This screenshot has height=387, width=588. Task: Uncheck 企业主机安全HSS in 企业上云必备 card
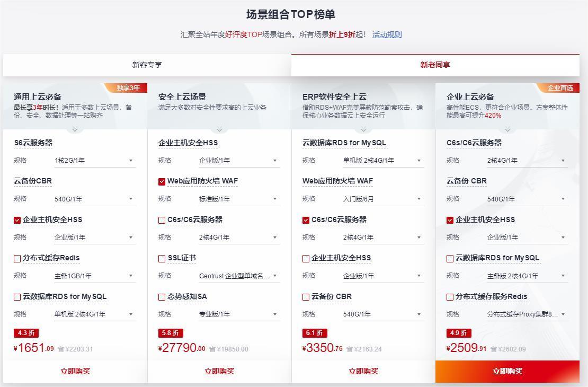pos(450,221)
